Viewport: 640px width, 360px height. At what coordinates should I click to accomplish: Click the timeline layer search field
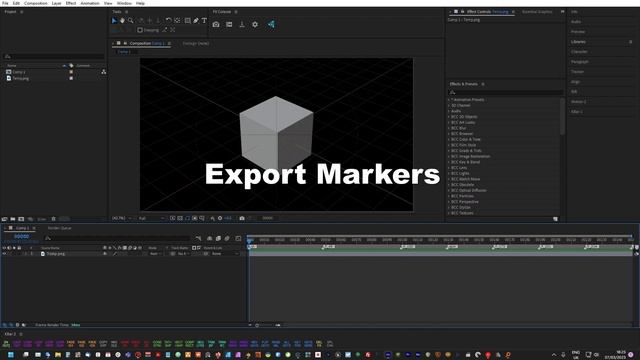pos(116,238)
